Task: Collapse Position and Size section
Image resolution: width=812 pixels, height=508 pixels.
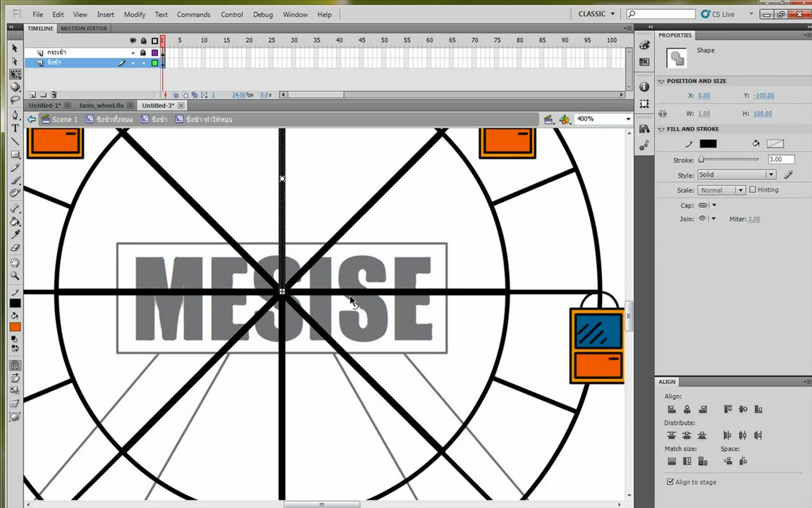Action: [x=661, y=81]
